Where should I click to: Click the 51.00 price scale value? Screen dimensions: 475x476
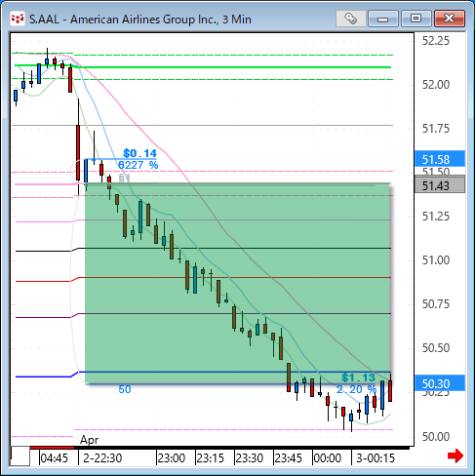tap(436, 260)
